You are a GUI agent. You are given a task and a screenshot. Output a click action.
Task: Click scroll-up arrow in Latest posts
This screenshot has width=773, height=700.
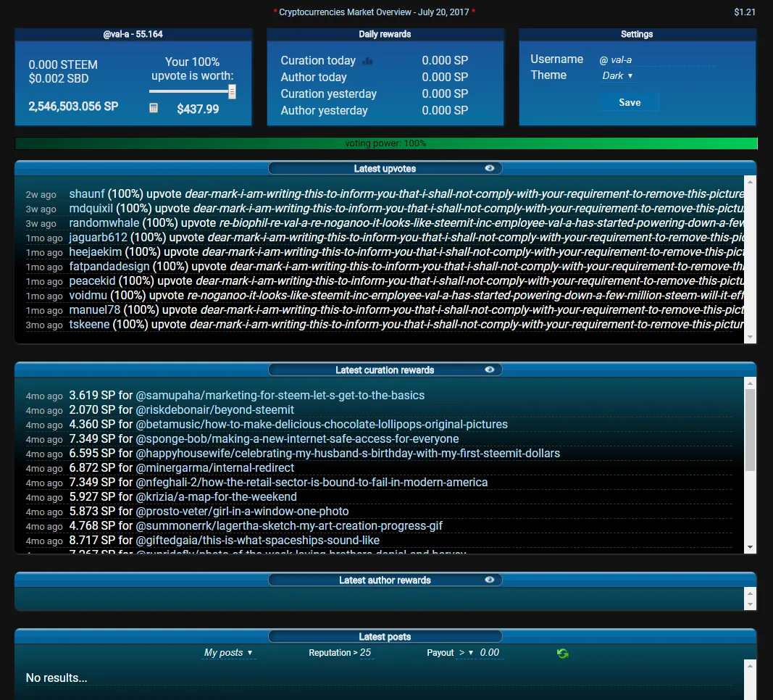coord(750,666)
